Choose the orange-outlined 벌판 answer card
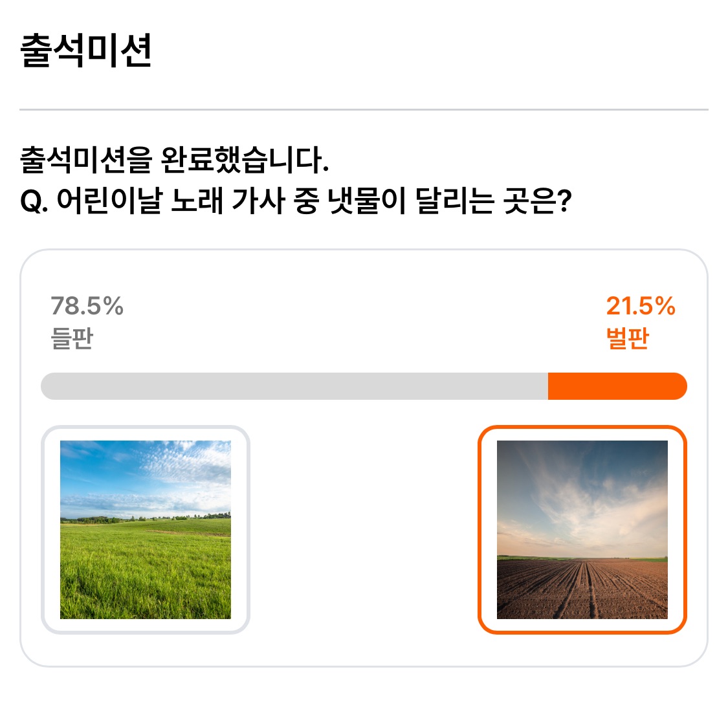728x709 pixels. click(x=582, y=529)
